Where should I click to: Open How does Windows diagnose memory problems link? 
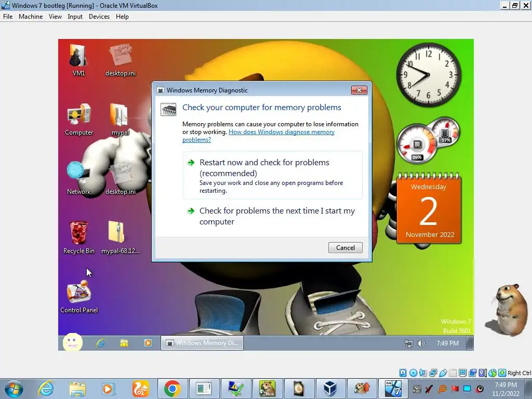click(259, 136)
